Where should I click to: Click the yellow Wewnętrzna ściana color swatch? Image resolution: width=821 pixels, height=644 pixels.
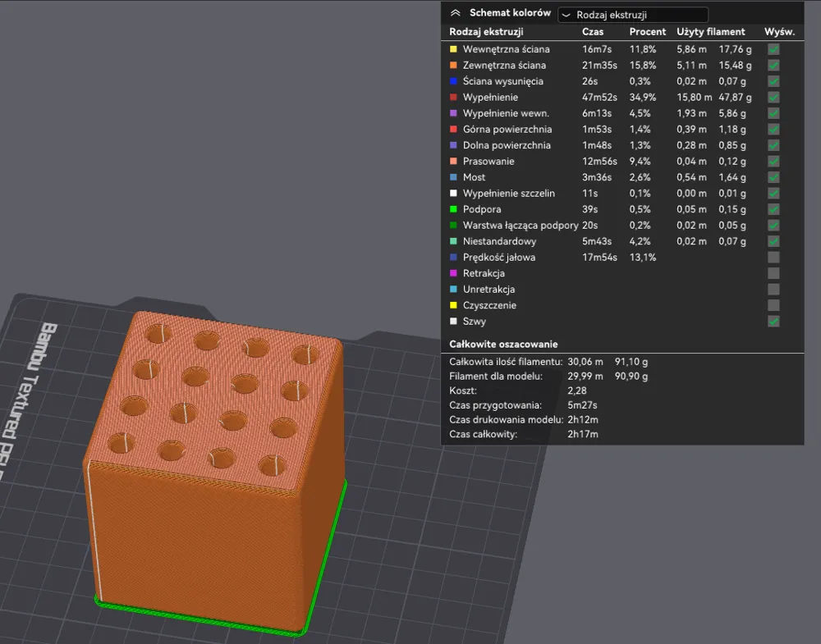(x=453, y=49)
